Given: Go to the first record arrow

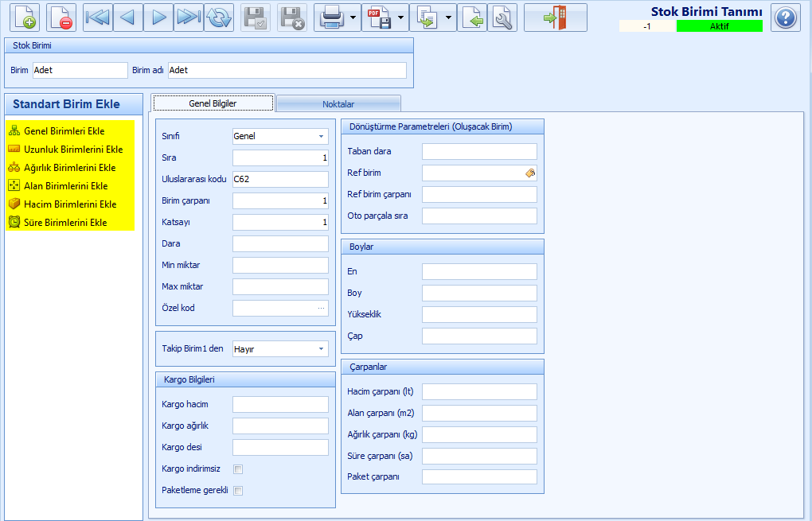Looking at the screenshot, I should pos(97,17).
